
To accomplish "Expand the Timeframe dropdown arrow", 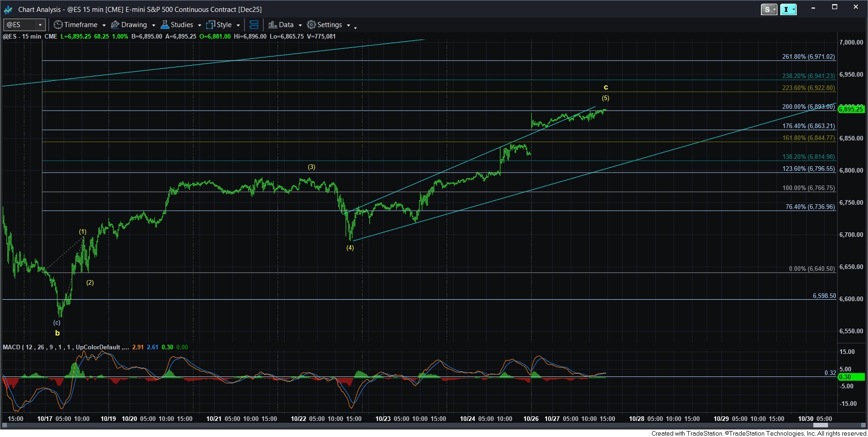I will pos(104,25).
